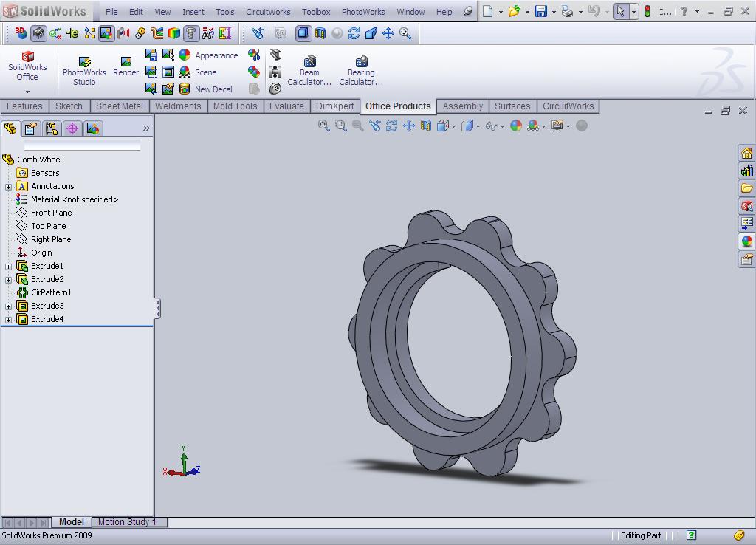The width and height of the screenshot is (756, 545).
Task: Select the Motion Study 1 tab
Action: (x=127, y=522)
